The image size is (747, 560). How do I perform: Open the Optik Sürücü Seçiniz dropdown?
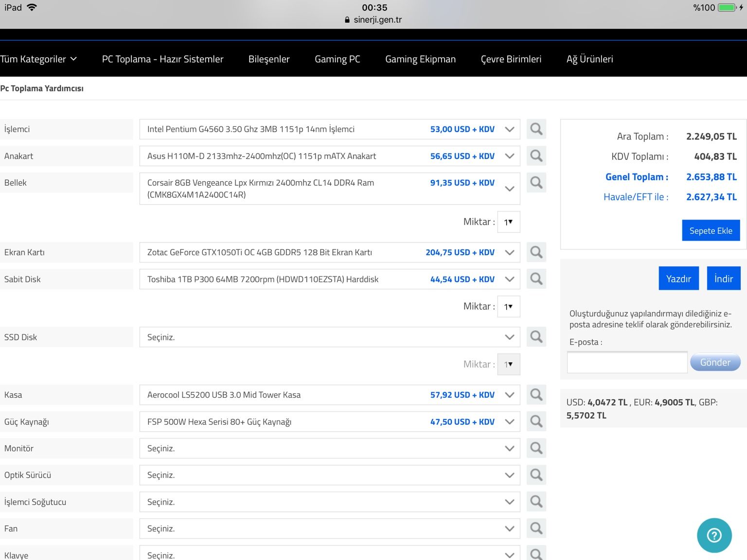pyautogui.click(x=330, y=475)
